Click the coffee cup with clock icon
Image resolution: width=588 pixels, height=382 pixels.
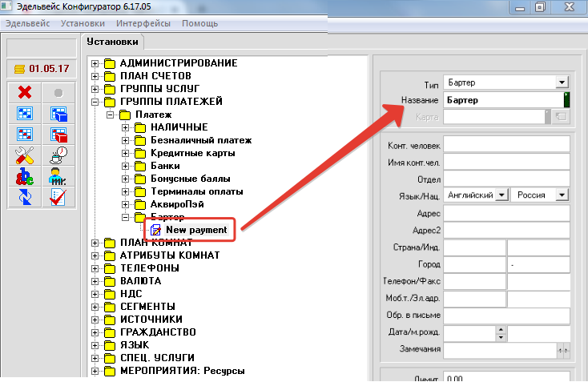[x=58, y=155]
